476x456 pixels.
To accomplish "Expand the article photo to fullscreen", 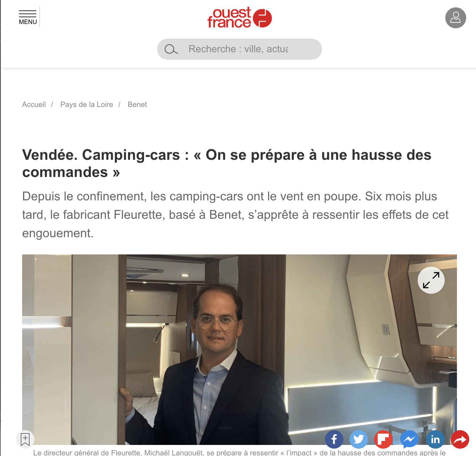I will (x=431, y=280).
